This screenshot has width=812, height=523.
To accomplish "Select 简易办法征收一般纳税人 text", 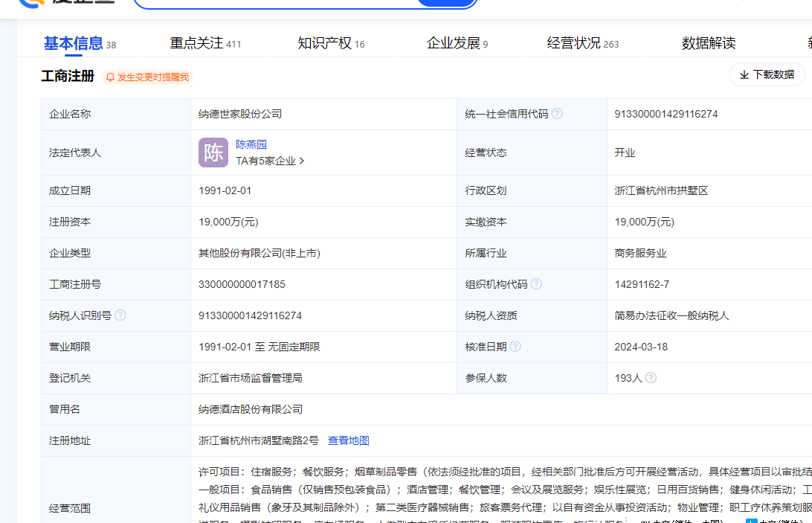I will [671, 315].
